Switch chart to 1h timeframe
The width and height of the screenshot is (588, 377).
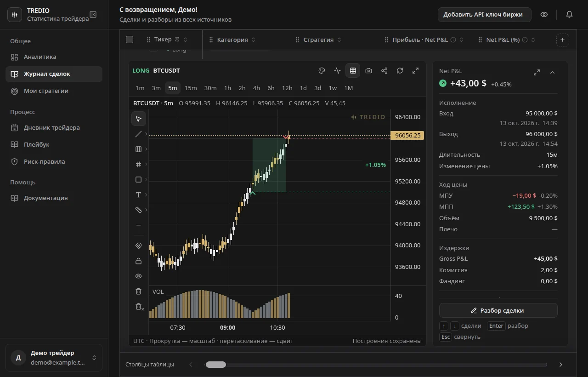coord(227,88)
